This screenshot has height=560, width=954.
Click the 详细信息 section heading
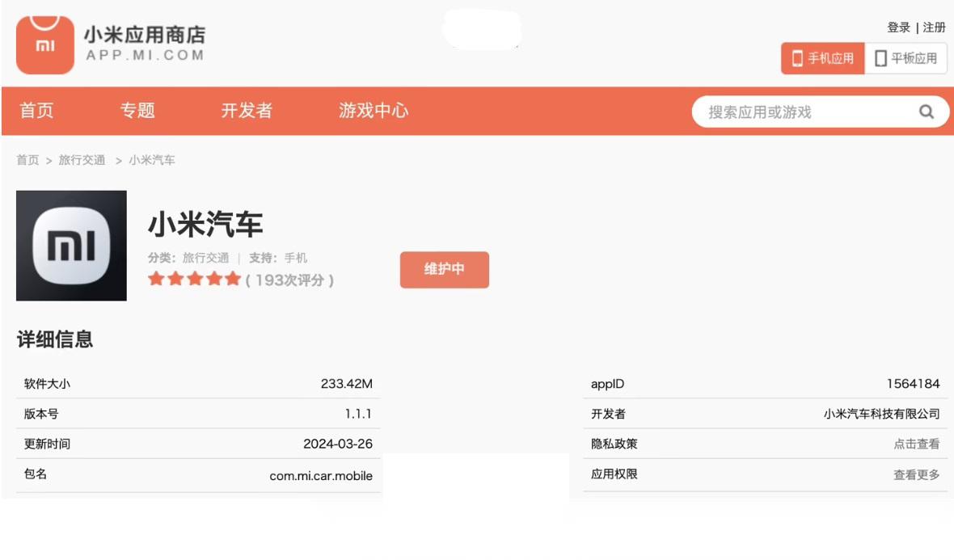tap(55, 339)
